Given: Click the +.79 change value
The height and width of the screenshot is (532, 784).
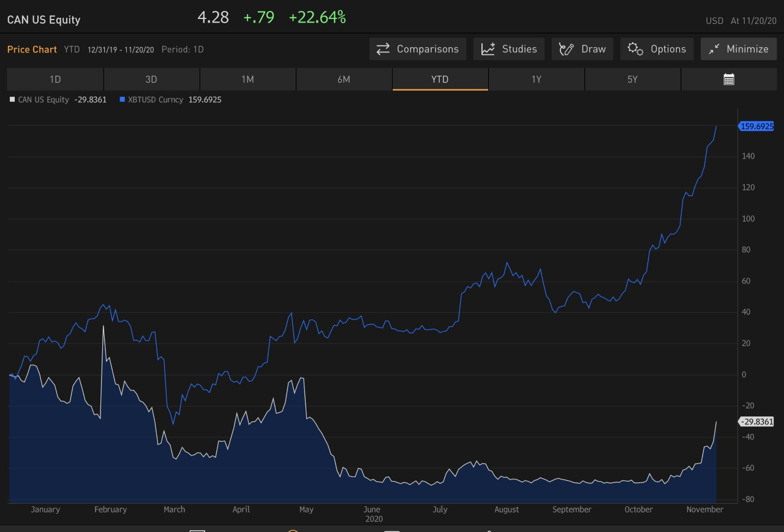Looking at the screenshot, I should 258,18.
